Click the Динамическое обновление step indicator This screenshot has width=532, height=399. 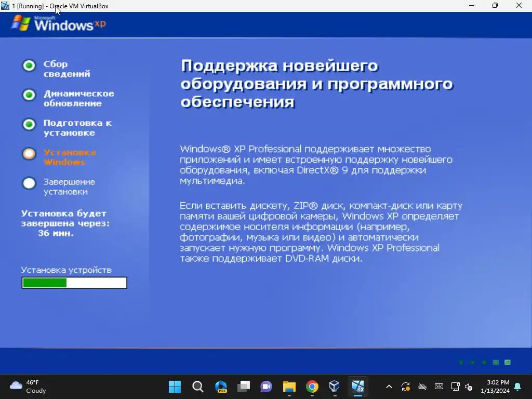[29, 95]
